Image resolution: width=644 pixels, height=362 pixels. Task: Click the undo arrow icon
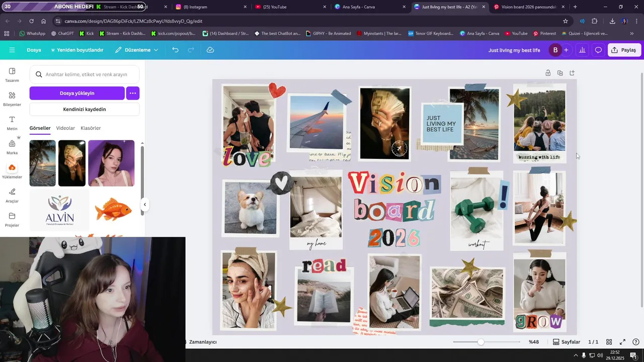pos(175,50)
